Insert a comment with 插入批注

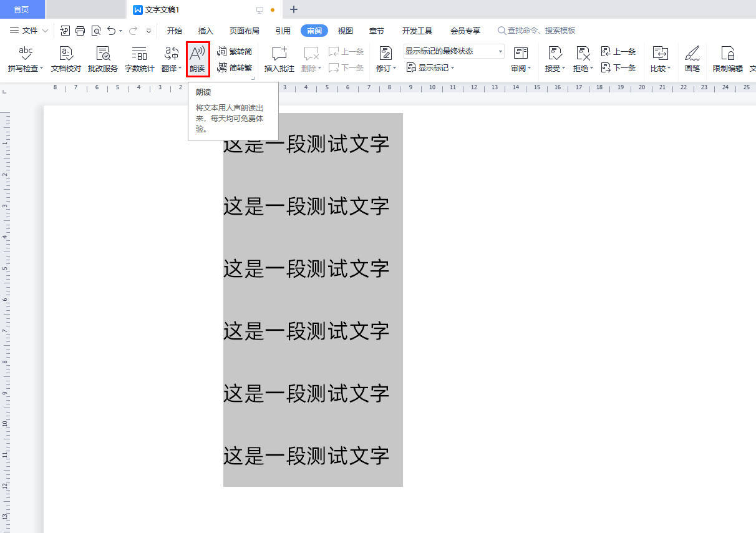279,59
